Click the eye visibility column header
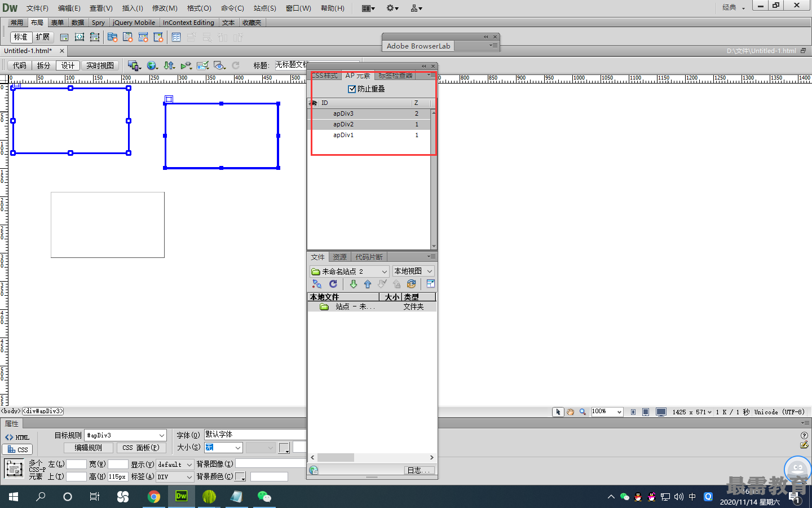 click(314, 103)
